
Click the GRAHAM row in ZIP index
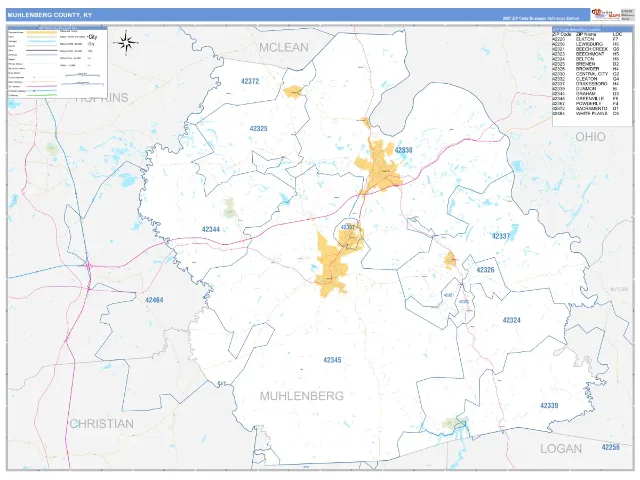tap(586, 94)
